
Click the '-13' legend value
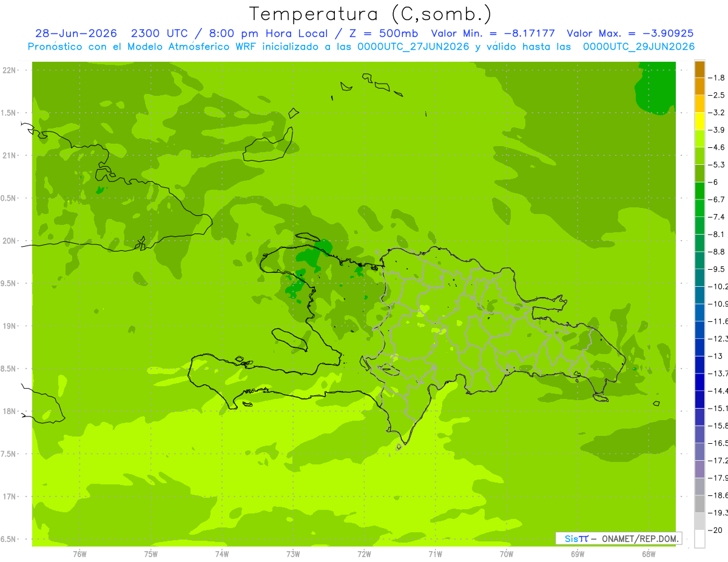coord(716,356)
